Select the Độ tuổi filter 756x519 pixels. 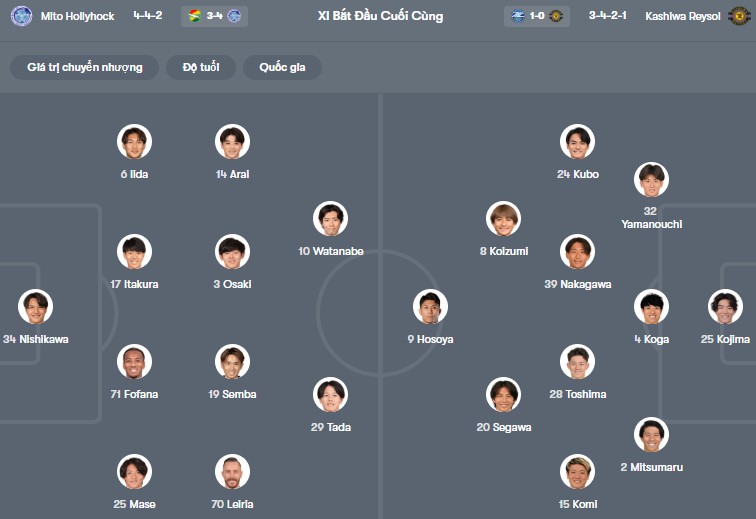coord(208,67)
